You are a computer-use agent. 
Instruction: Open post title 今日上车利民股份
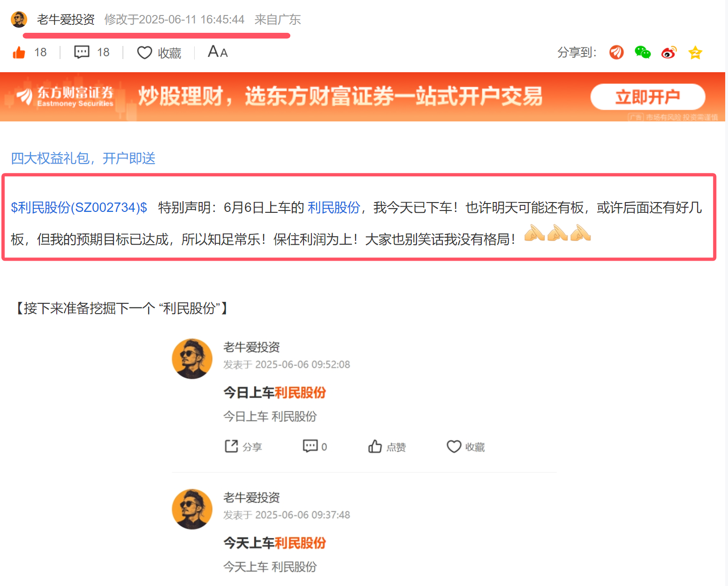click(x=274, y=392)
